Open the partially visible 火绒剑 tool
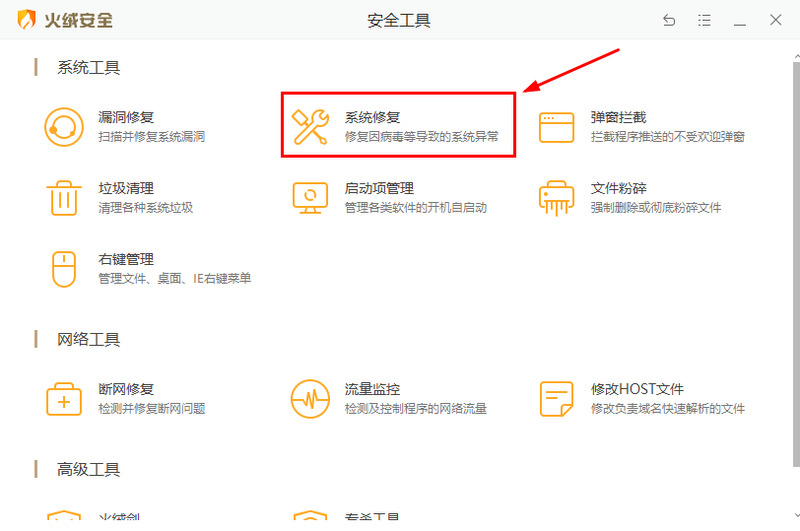The height and width of the screenshot is (531, 800). [x=119, y=519]
